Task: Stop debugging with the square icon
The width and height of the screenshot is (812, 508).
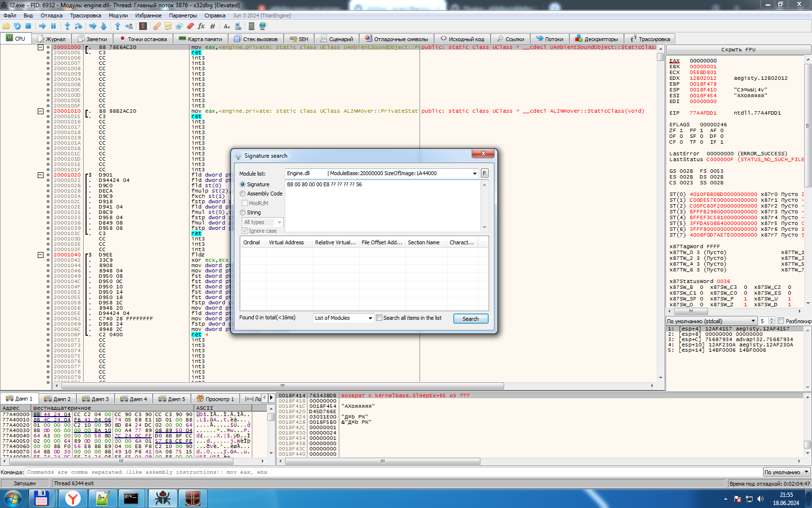Action: click(29, 26)
